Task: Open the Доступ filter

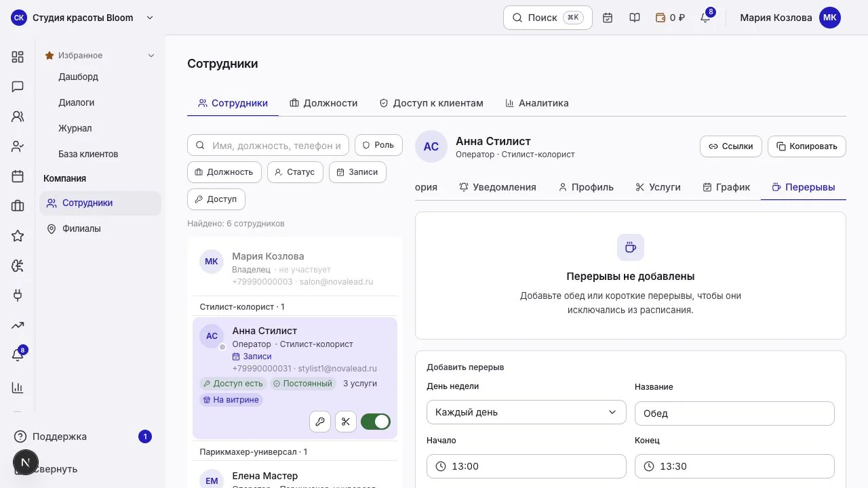Action: coord(216,199)
